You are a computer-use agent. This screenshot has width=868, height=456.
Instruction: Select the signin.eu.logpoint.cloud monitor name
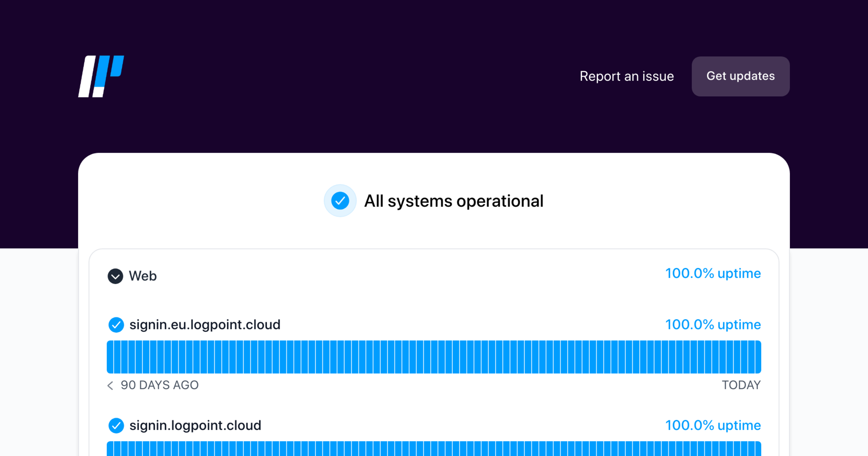[x=205, y=325]
